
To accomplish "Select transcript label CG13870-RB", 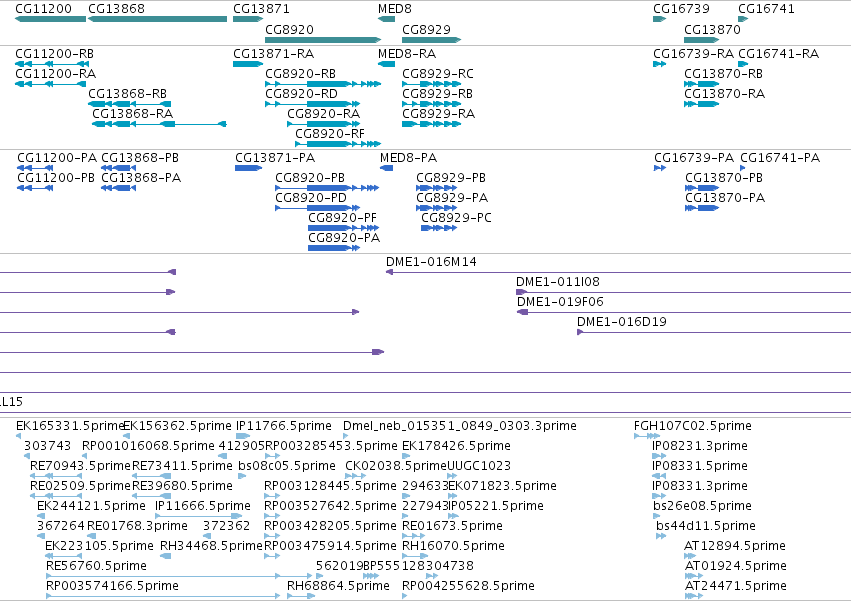I will 723,74.
